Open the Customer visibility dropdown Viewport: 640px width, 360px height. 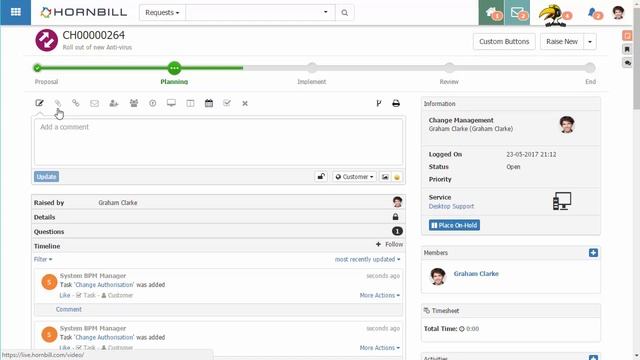[354, 177]
